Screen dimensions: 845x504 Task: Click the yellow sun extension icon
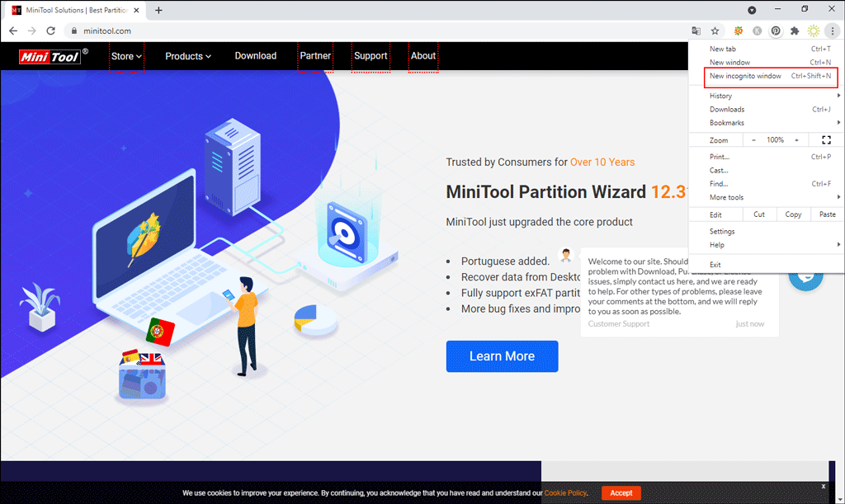point(813,31)
